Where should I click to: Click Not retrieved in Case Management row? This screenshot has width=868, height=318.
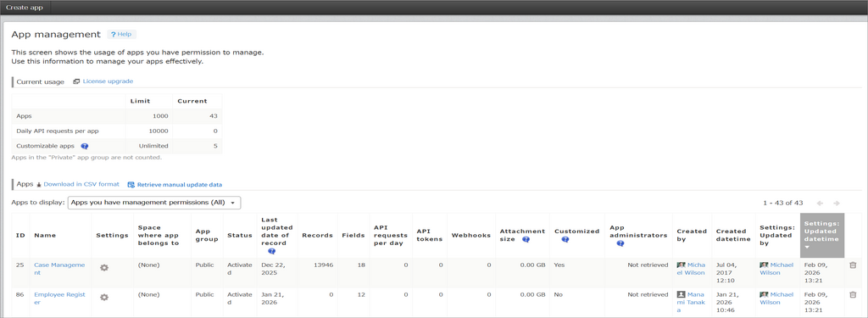pyautogui.click(x=648, y=265)
